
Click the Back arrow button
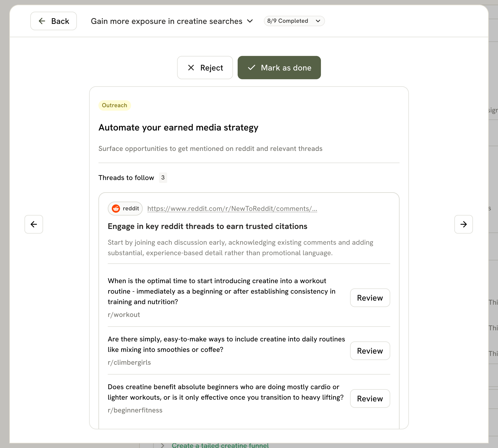point(53,21)
